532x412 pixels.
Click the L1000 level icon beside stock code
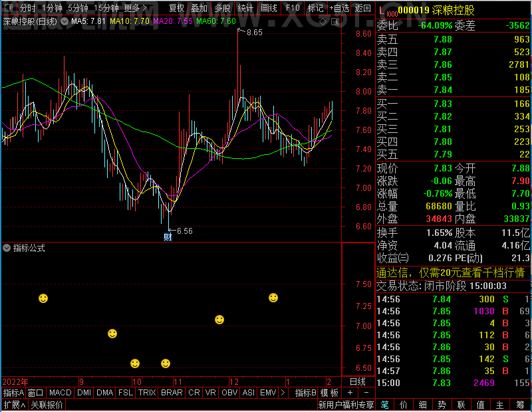click(388, 11)
